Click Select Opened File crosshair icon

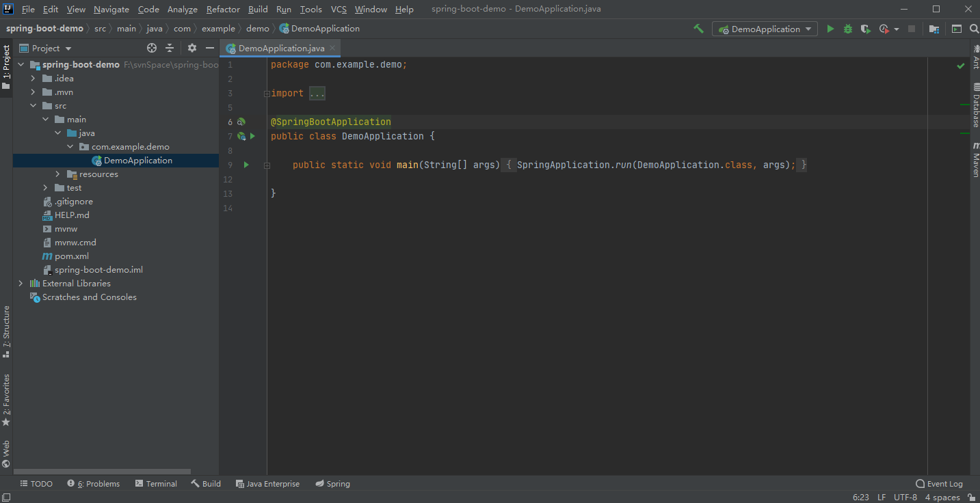coord(152,48)
